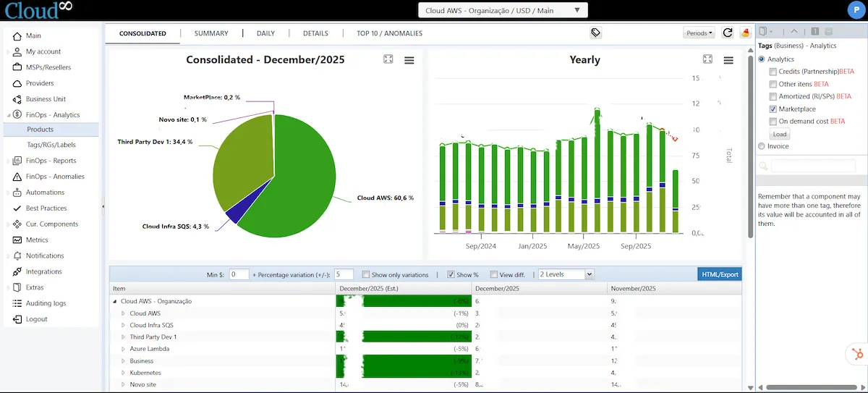Open the Cur. Components icon
This screenshot has height=393, width=868.
18,224
